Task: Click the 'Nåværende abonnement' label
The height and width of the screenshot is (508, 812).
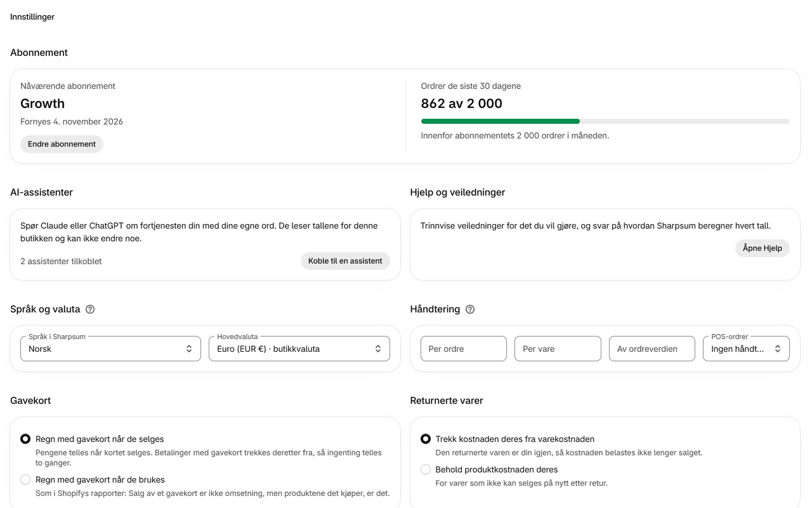Action: [x=68, y=86]
